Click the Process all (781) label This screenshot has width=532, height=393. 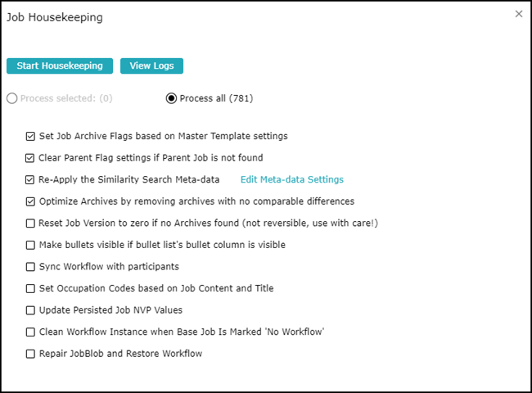[x=216, y=99]
